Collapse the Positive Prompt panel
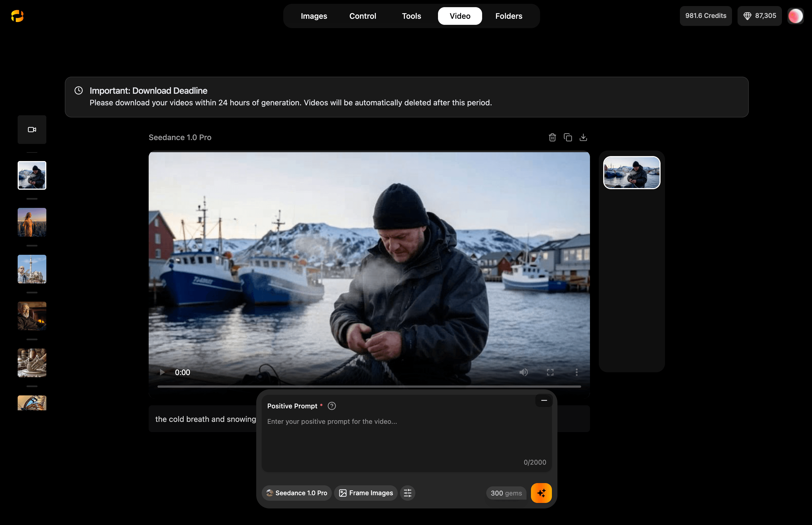812x525 pixels. point(544,400)
